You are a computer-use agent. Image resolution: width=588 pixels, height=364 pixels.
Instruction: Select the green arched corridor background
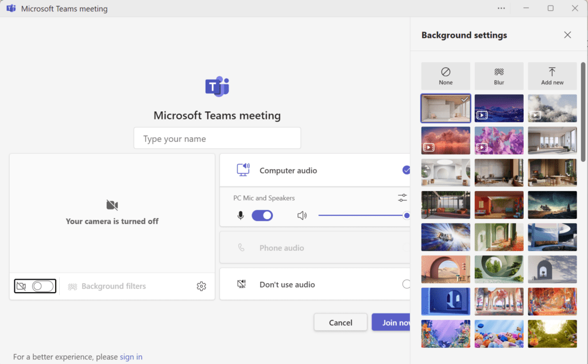click(x=499, y=237)
